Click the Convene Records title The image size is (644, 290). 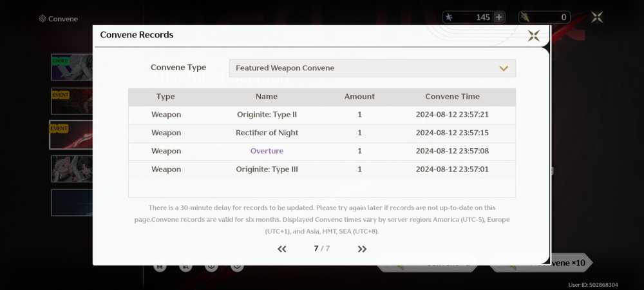pyautogui.click(x=137, y=35)
